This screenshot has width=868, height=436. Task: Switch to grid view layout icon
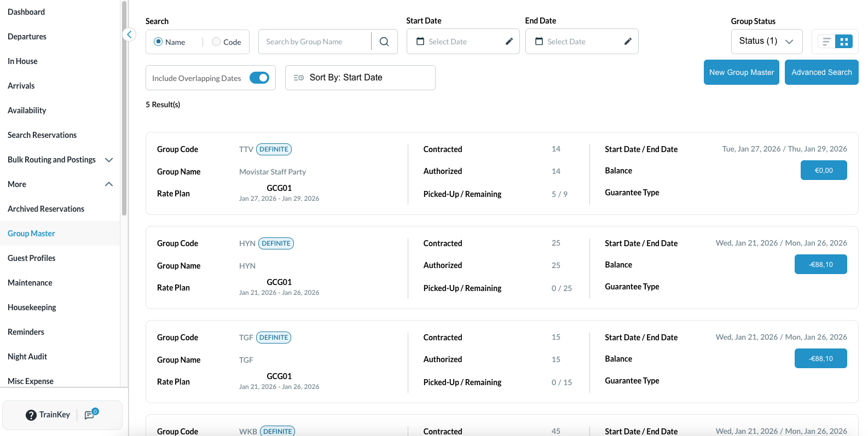coord(844,42)
